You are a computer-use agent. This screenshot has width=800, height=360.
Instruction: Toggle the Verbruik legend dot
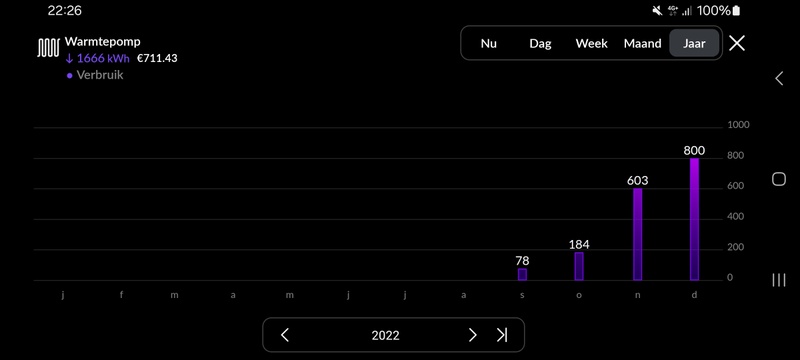click(x=70, y=75)
